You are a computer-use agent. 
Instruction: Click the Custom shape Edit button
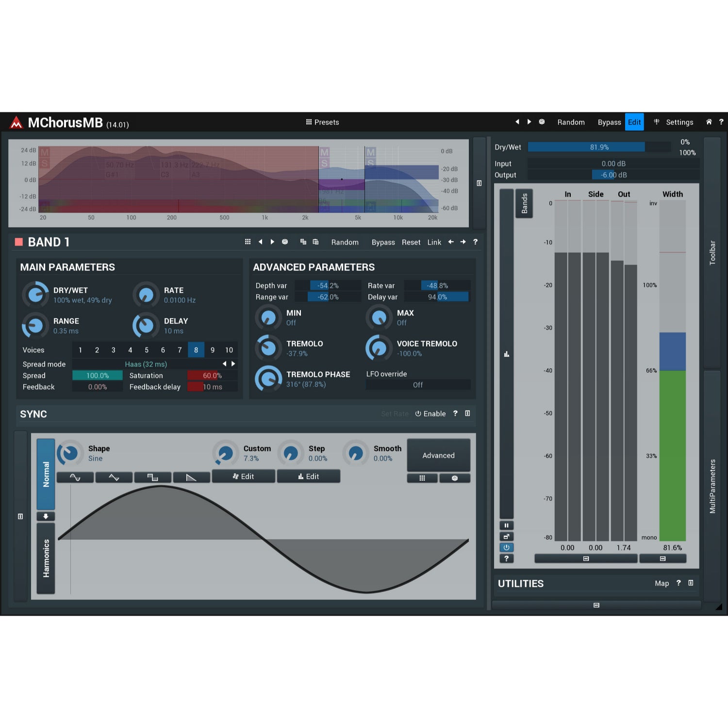(x=243, y=477)
